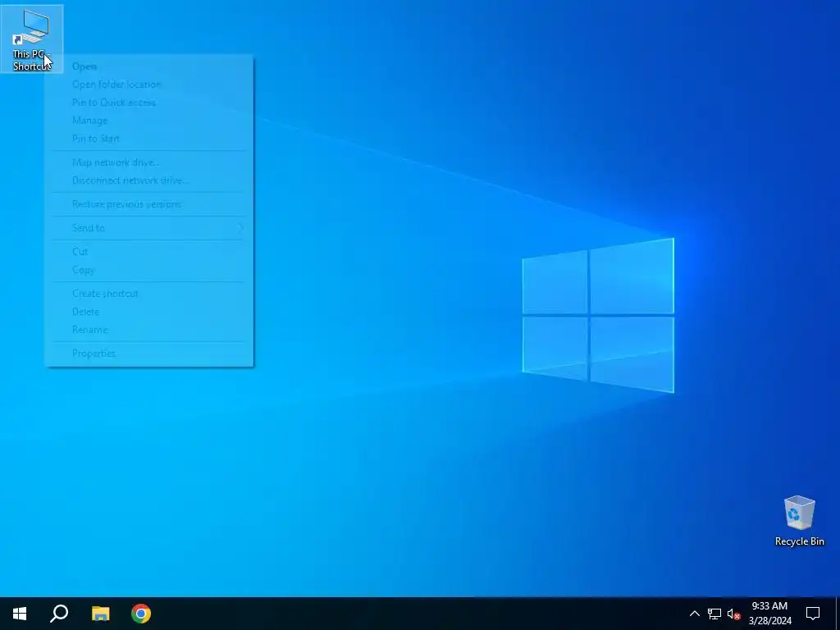The width and height of the screenshot is (840, 630).
Task: Open Properties from the context menu
Action: (149, 354)
